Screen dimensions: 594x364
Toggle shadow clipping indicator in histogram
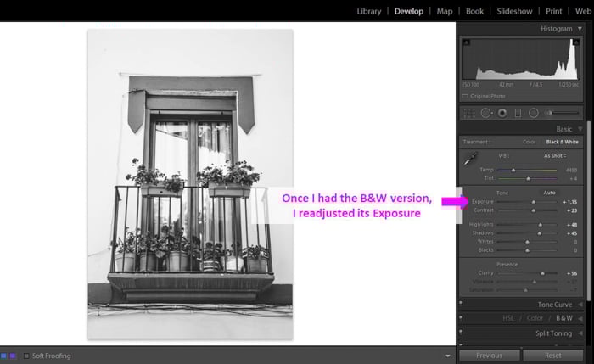coord(467,42)
